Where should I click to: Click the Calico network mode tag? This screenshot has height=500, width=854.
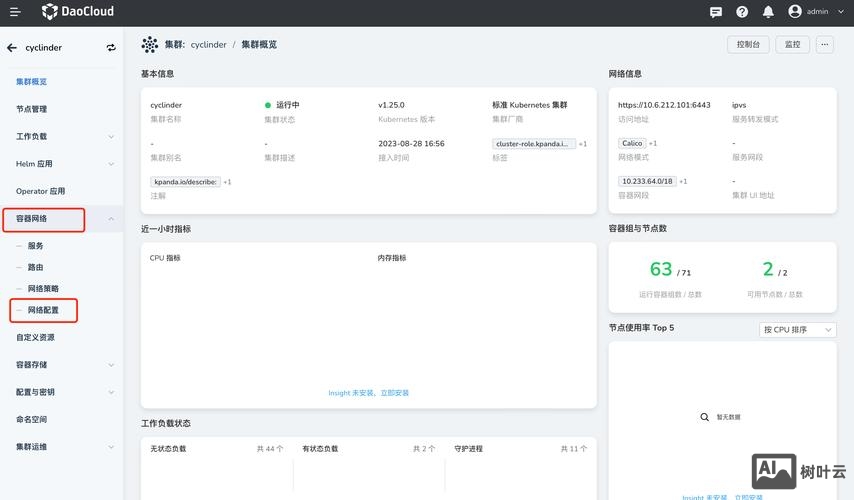(632, 143)
